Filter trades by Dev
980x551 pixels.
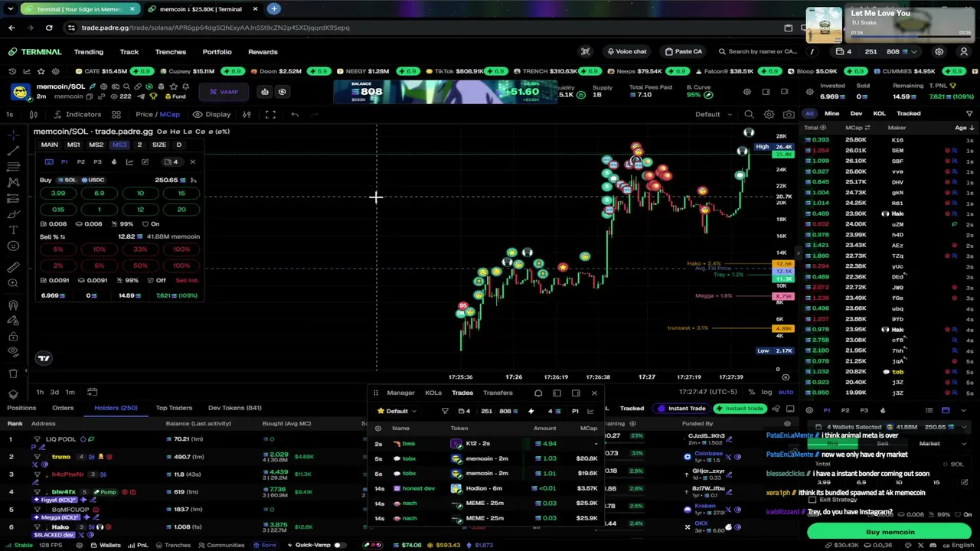point(856,113)
